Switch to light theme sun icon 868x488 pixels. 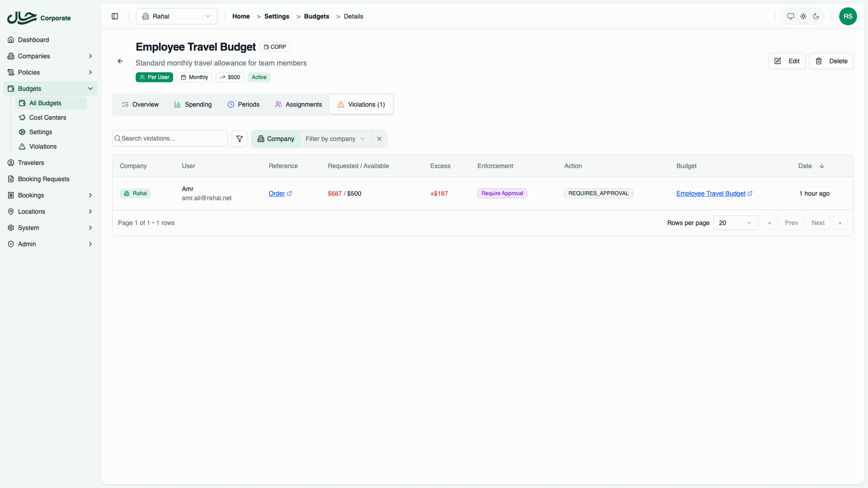pos(803,16)
